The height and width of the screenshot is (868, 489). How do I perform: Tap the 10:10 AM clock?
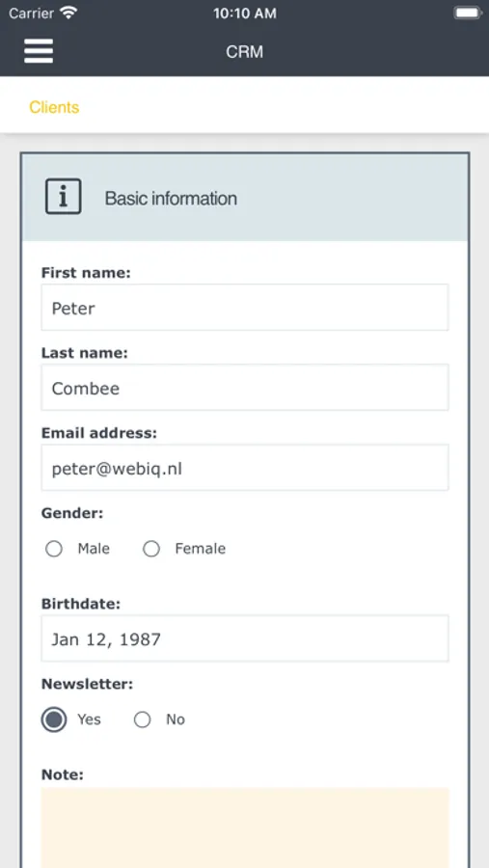tap(245, 14)
